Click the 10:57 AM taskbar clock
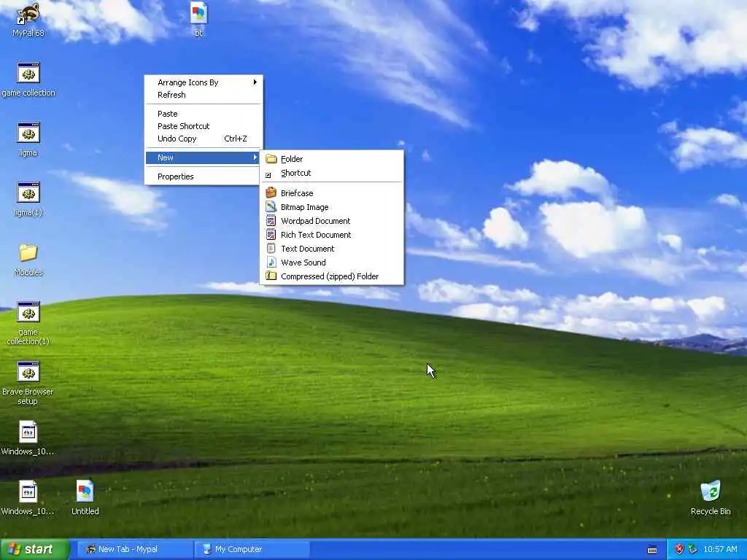 coord(720,550)
